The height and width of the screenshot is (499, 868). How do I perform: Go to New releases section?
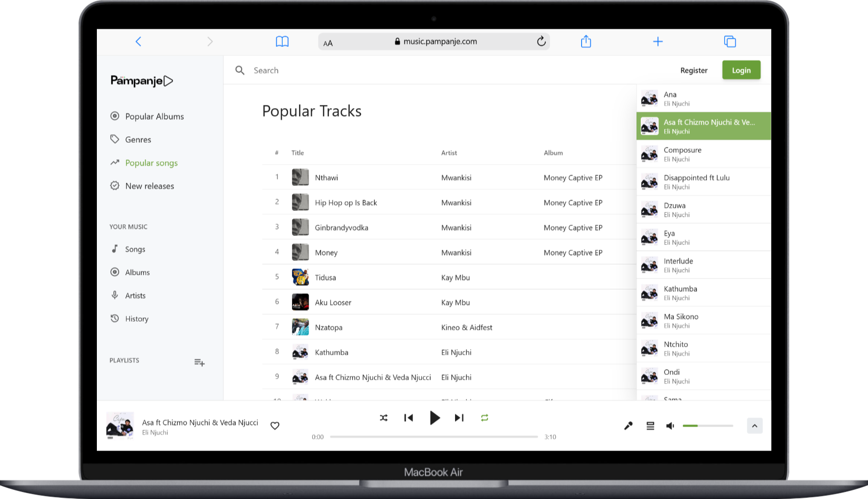150,186
